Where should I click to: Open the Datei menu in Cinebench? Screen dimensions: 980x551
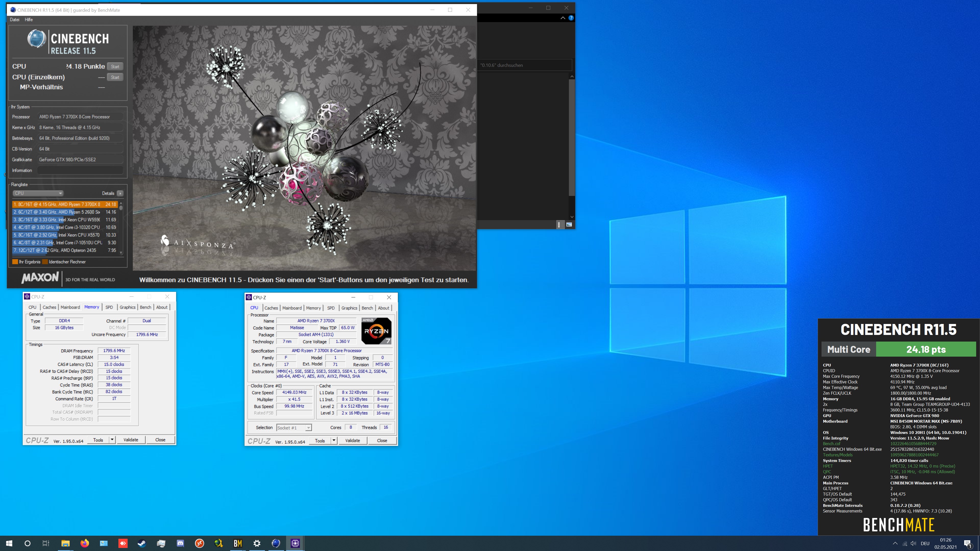(x=15, y=19)
